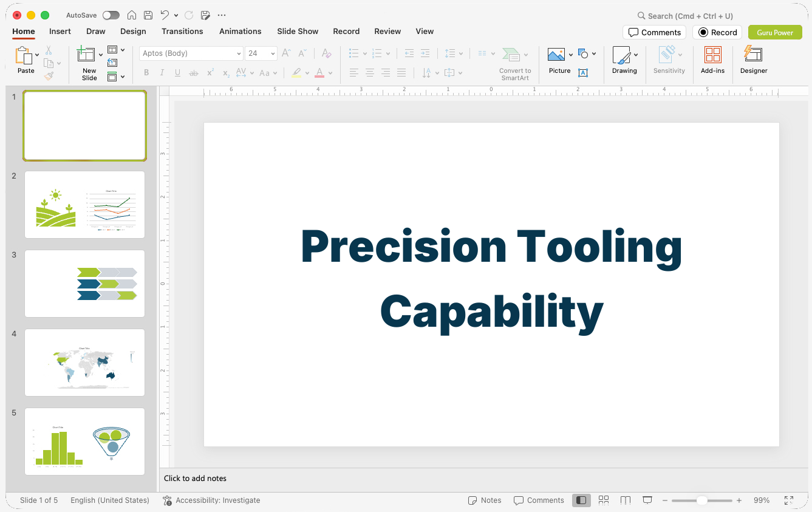This screenshot has height=512, width=812.
Task: Insert a Picture
Action: pos(559,61)
